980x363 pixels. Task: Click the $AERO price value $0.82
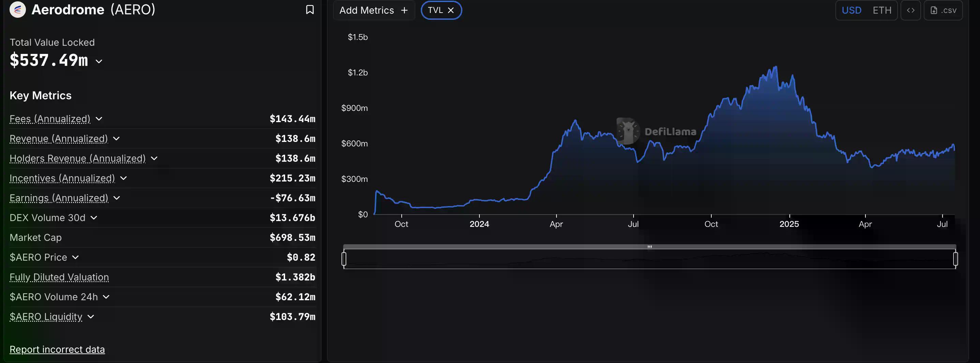(x=301, y=257)
